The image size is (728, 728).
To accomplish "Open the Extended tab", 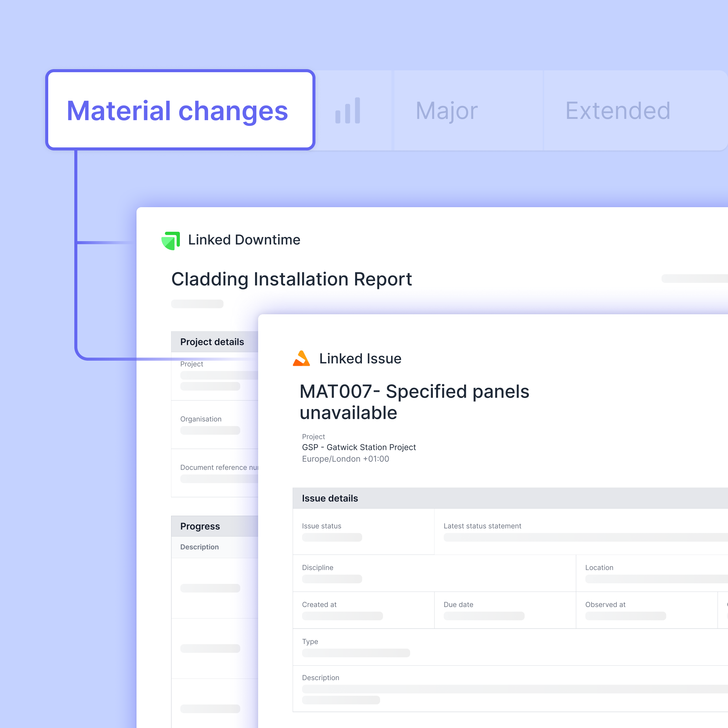I will pyautogui.click(x=617, y=111).
